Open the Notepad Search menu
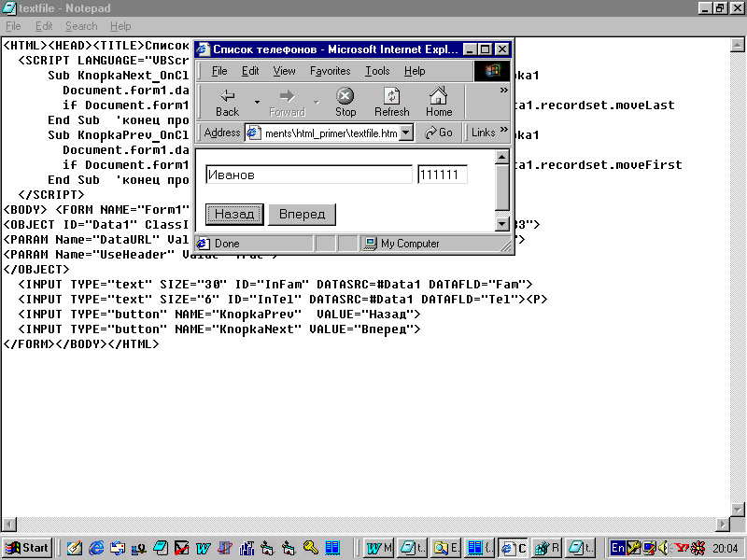 pos(81,26)
